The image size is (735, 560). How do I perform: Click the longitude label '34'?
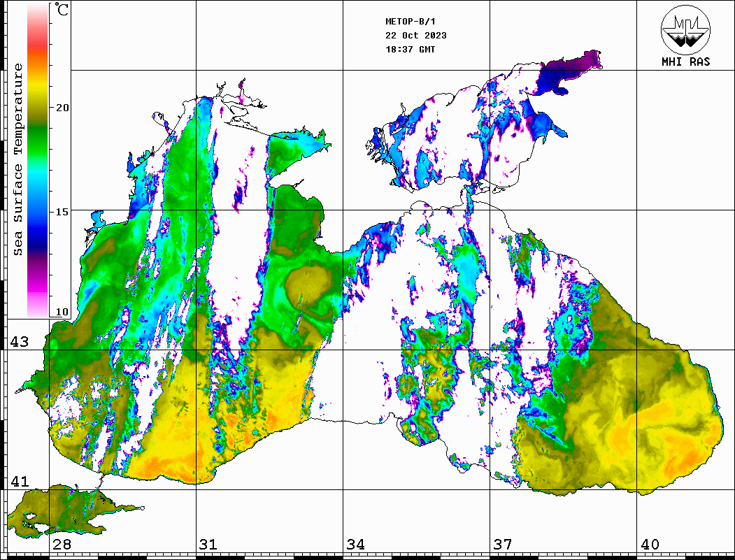pyautogui.click(x=355, y=545)
